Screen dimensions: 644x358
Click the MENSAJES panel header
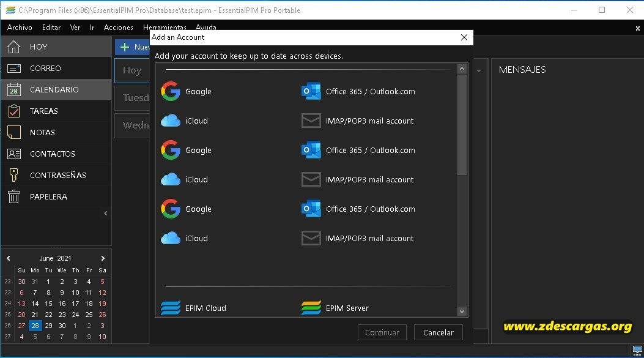(x=522, y=70)
